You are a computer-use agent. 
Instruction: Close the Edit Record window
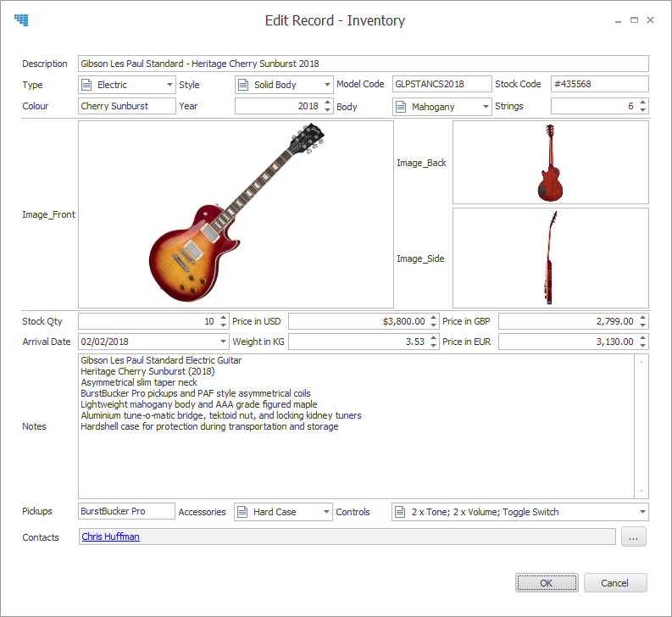pos(650,19)
